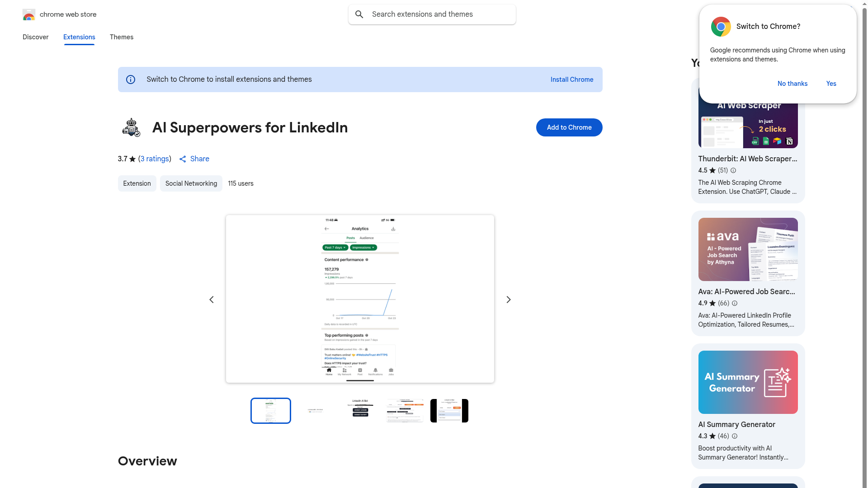This screenshot has height=488, width=868.
Task: Select the Social Networking category chip
Action: click(191, 183)
